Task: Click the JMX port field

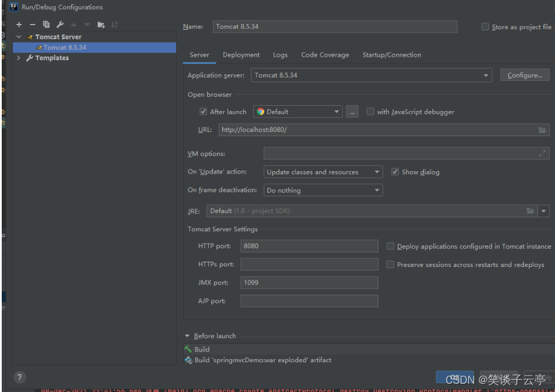Action: [x=309, y=282]
